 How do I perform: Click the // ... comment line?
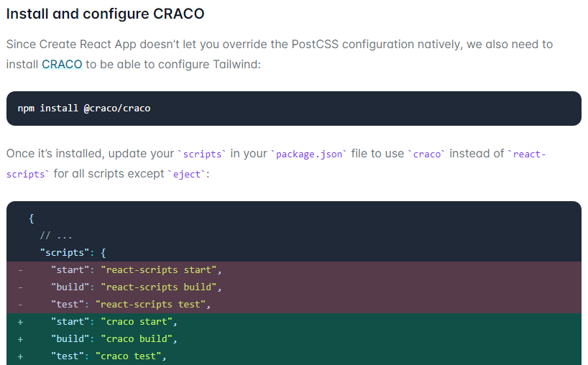point(56,236)
